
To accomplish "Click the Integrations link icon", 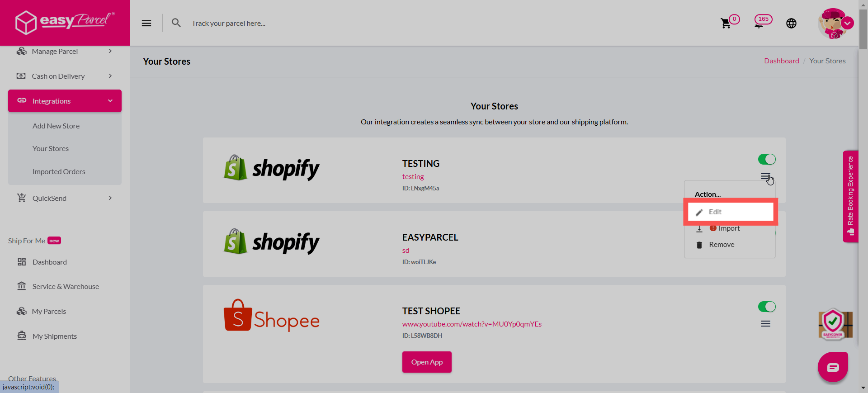I will 22,100.
